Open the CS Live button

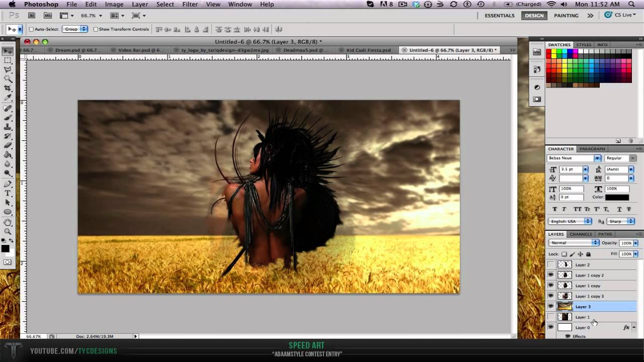point(620,15)
